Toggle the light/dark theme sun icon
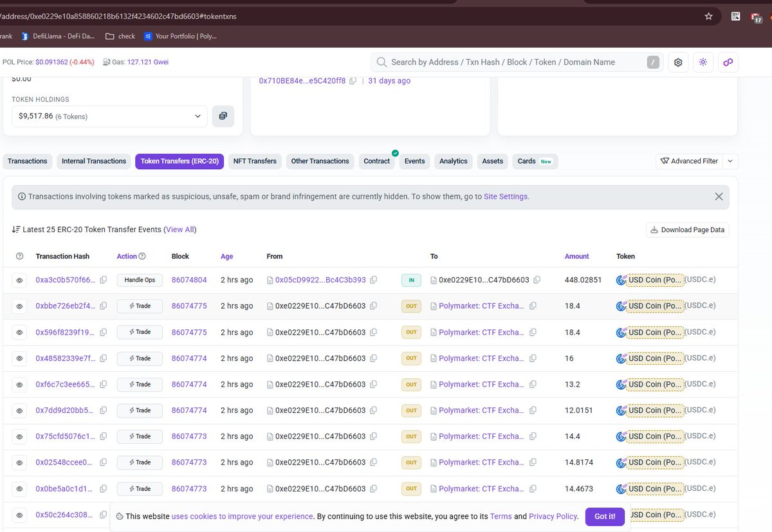 [703, 62]
